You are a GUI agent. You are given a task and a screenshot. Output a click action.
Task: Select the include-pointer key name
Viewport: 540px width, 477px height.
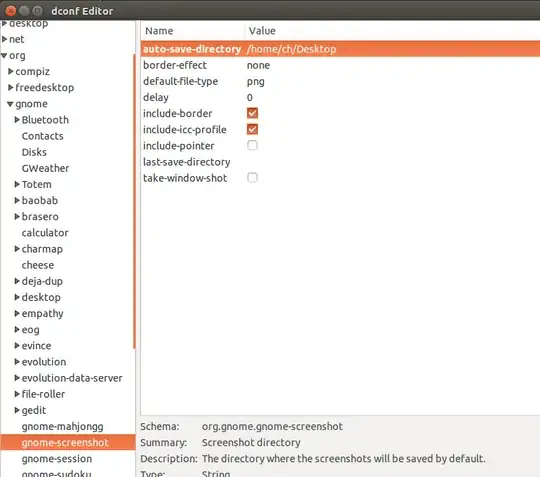178,146
